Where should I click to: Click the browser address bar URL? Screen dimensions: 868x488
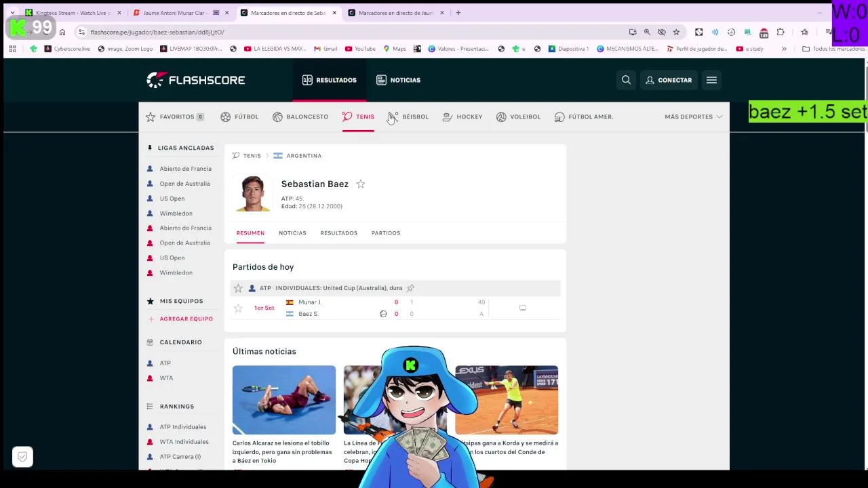tap(157, 32)
